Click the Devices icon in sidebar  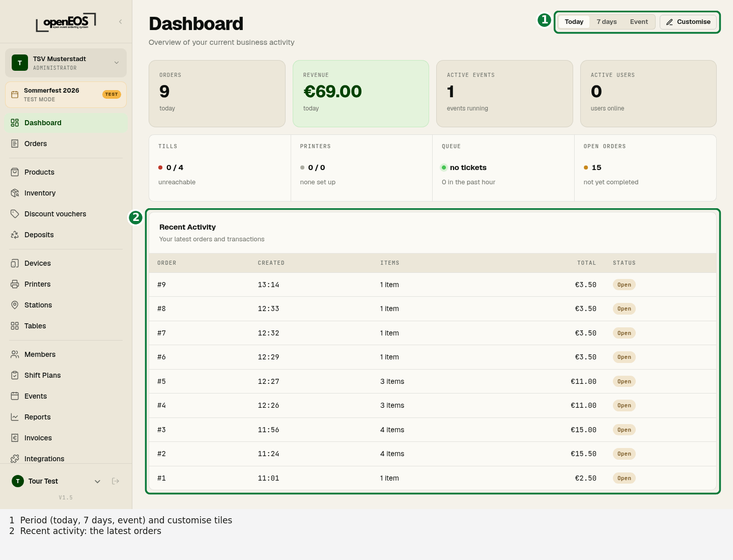(x=15, y=263)
